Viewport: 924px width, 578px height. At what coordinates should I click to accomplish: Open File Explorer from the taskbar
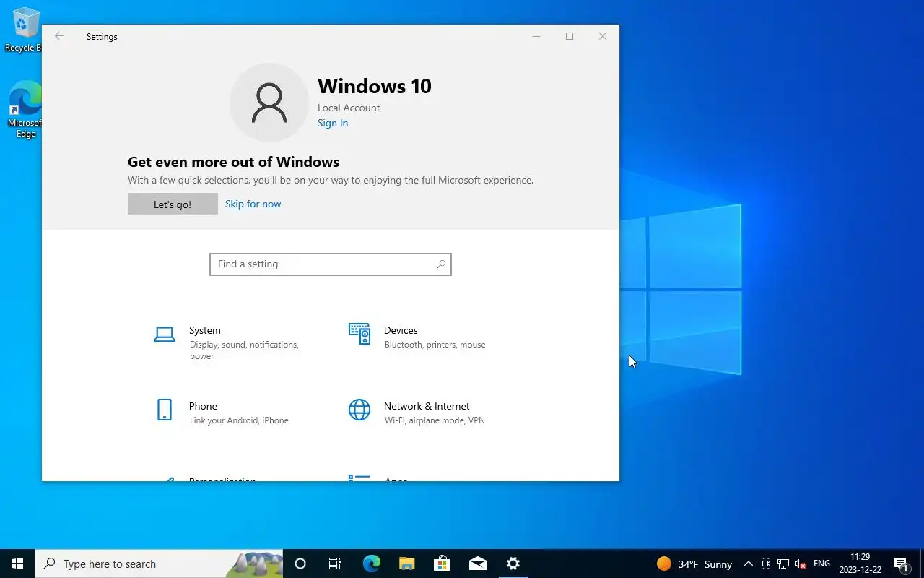[406, 564]
